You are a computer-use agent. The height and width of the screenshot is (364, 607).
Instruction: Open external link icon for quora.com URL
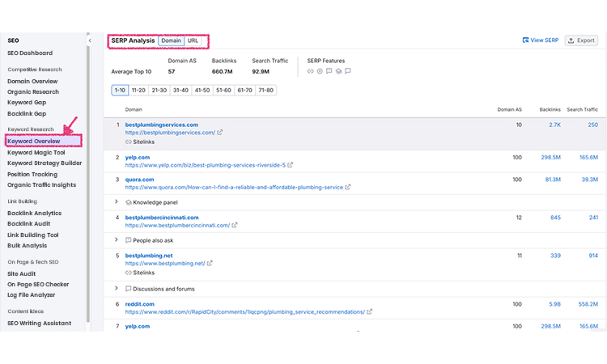pos(348,187)
